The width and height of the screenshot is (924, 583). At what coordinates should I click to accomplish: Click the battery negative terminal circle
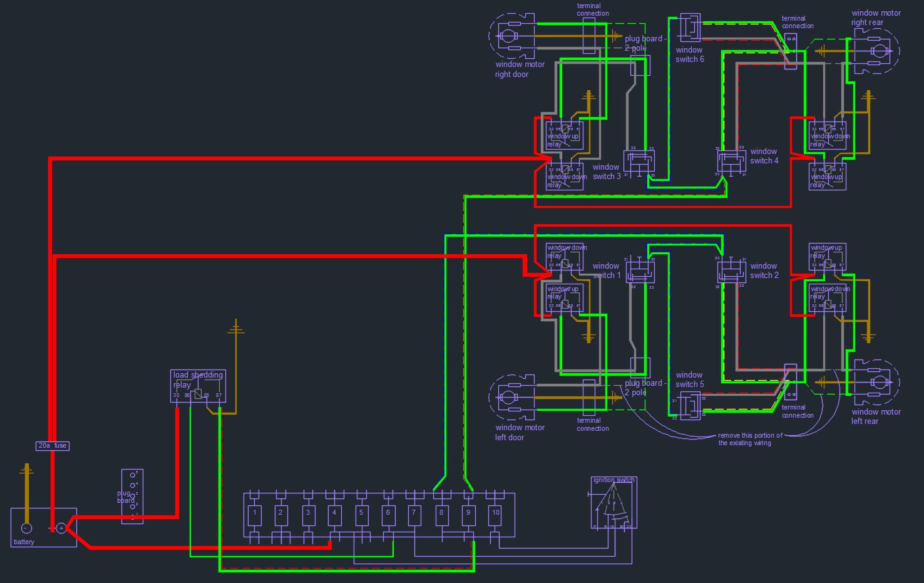coord(26,528)
